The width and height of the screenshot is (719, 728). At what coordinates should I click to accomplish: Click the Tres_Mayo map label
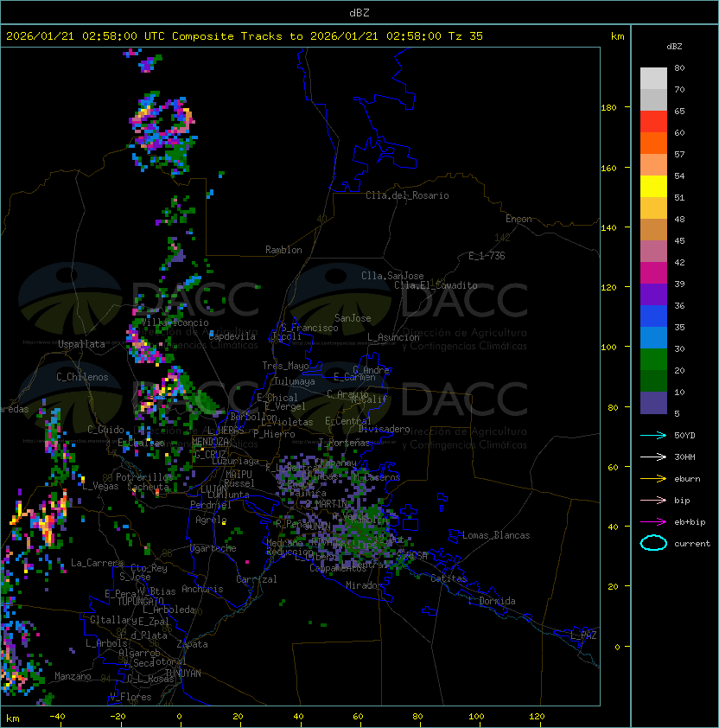pos(285,366)
